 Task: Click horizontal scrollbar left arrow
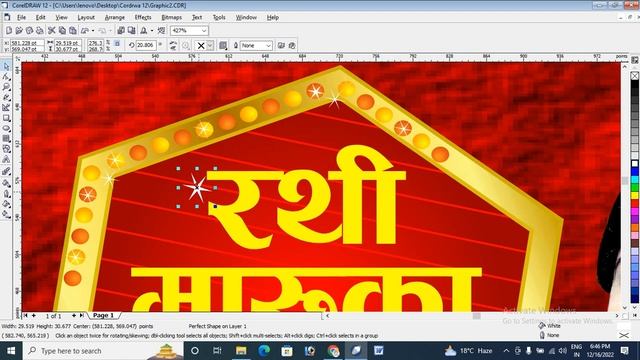click(327, 316)
